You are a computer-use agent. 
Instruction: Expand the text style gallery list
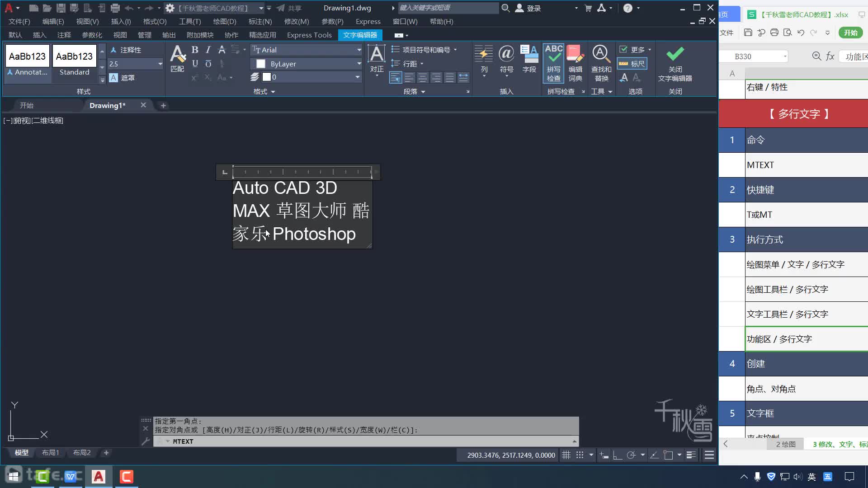coord(102,80)
